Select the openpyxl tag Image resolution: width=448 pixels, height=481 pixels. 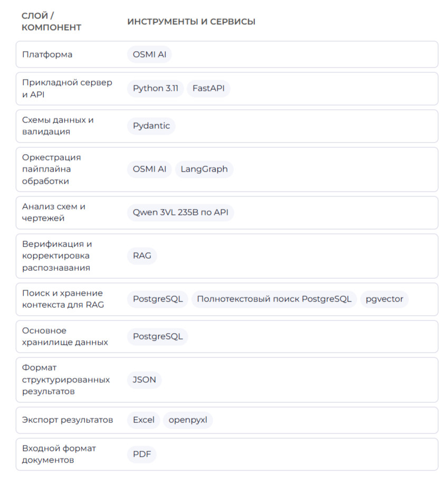pos(188,420)
